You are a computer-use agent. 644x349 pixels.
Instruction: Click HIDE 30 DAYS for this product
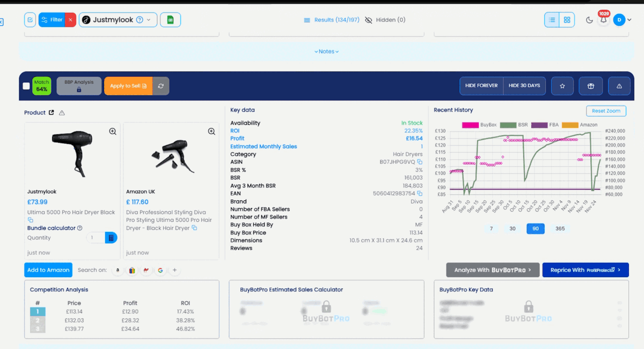pos(524,86)
